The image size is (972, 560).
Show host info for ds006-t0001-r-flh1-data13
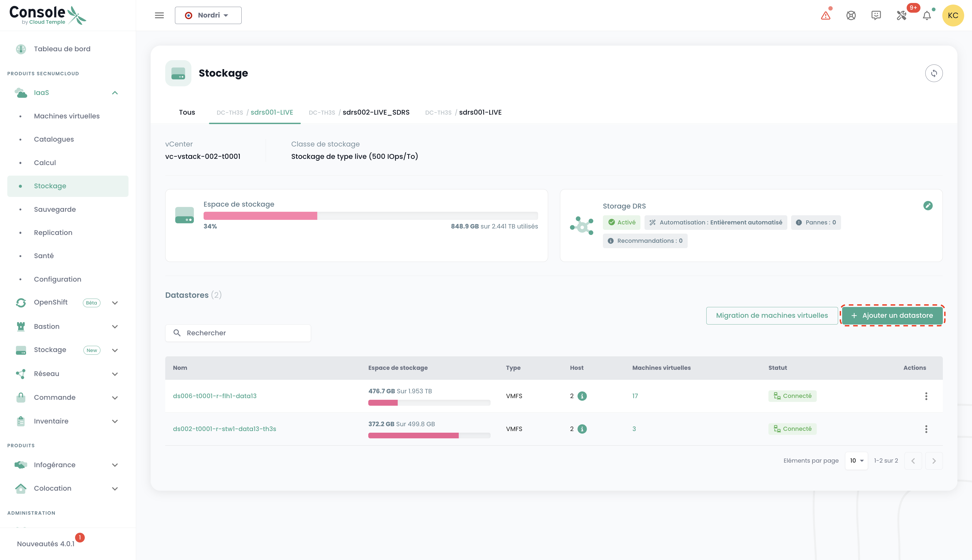[582, 396]
